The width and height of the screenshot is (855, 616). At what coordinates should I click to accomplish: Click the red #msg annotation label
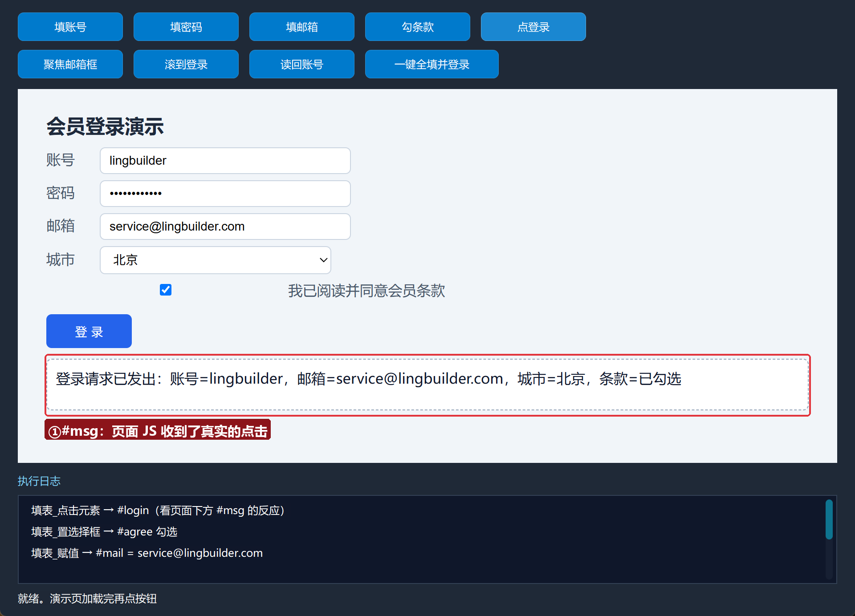click(158, 430)
